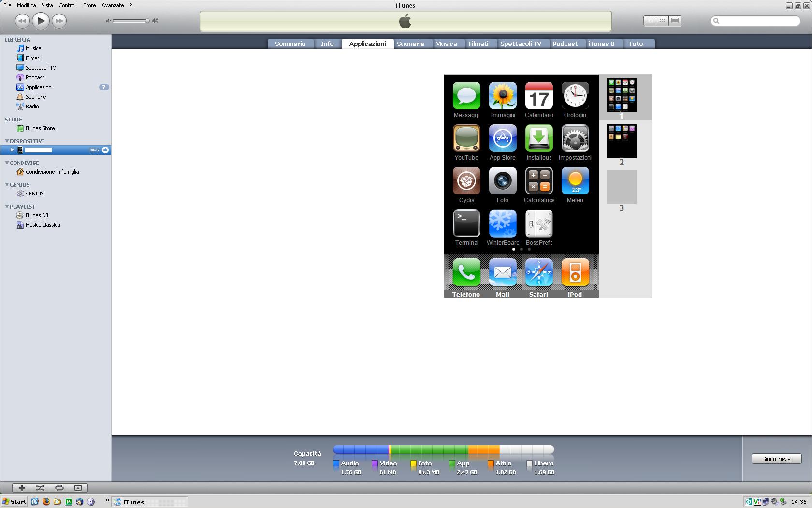Image resolution: width=812 pixels, height=508 pixels.
Task: Collapse the PLAYLIST section
Action: point(7,206)
